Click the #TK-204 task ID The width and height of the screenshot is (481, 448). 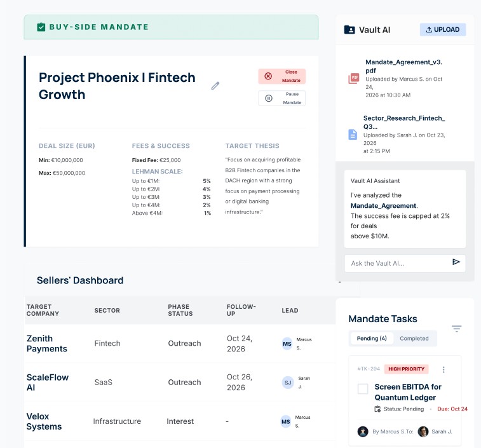[369, 369]
